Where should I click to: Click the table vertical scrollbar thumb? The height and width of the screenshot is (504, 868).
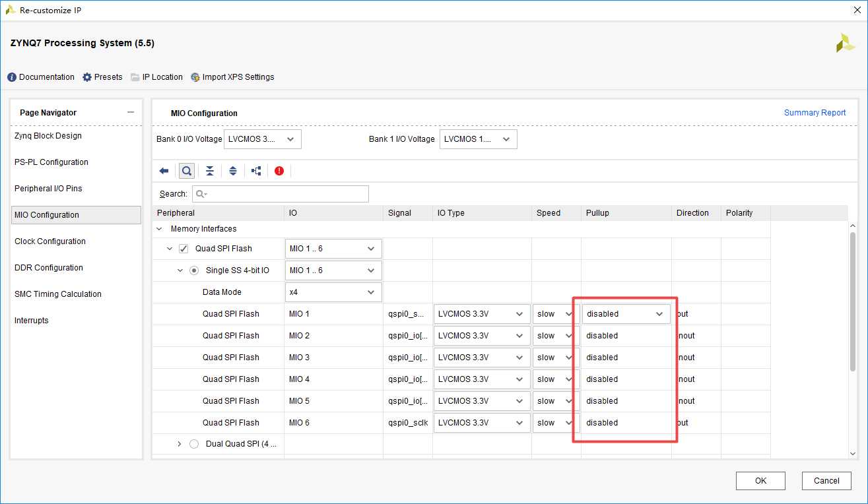pos(852,300)
